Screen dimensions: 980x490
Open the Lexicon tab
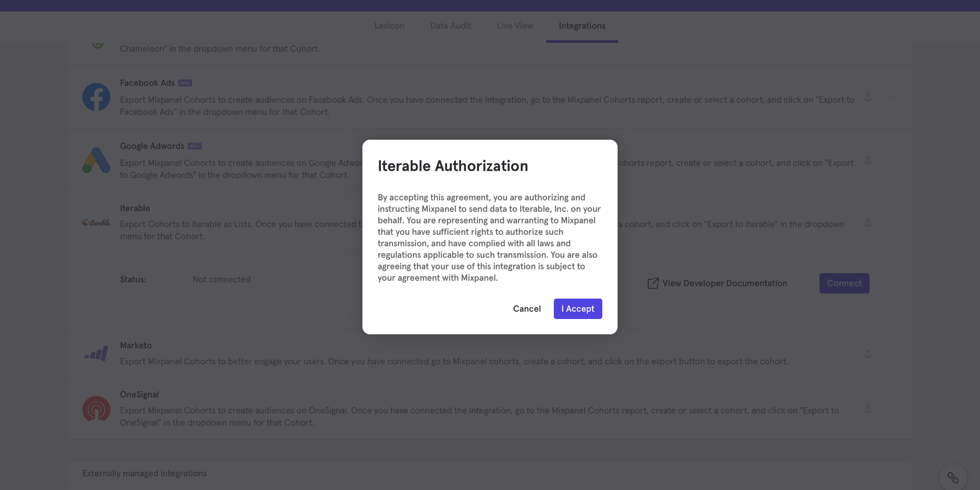point(389,26)
